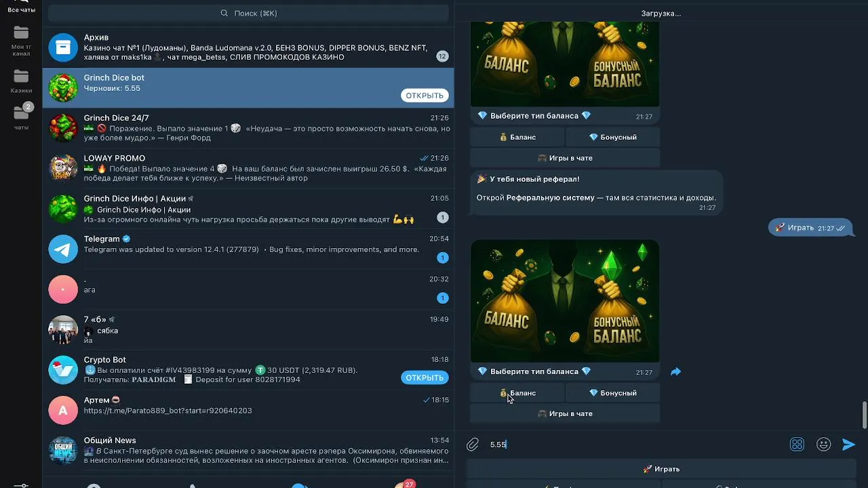Click the pink dot chat avatar
Image resolution: width=868 pixels, height=488 pixels.
63,289
